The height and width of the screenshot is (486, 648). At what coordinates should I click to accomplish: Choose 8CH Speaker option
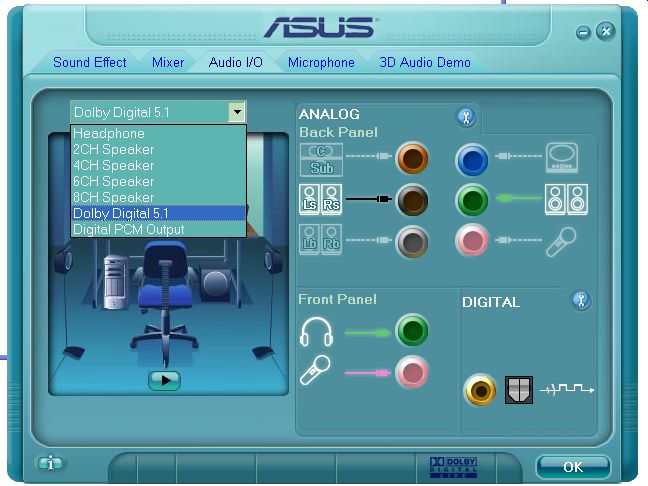point(159,197)
